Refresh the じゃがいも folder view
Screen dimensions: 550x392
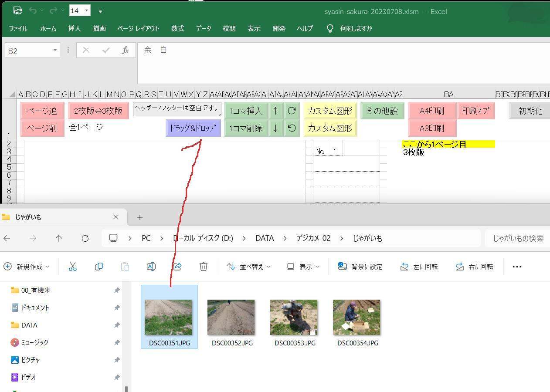(85, 238)
